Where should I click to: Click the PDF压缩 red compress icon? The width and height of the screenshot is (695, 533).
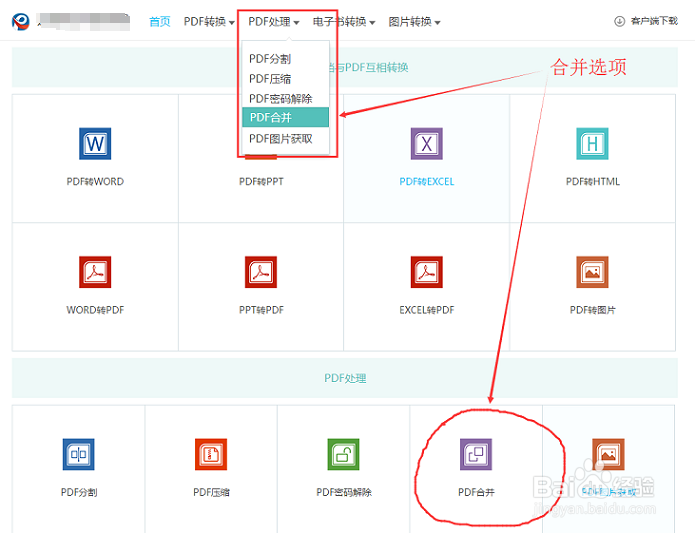[211, 454]
